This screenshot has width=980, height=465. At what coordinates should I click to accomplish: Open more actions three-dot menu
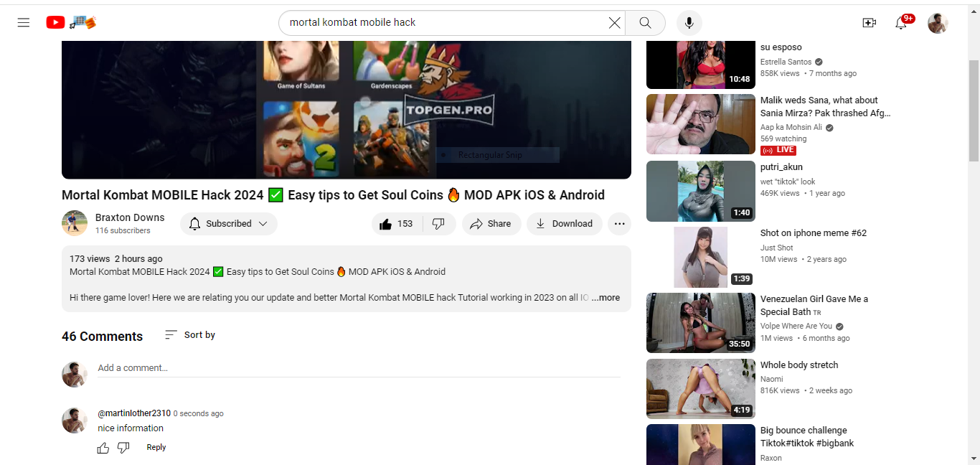620,224
